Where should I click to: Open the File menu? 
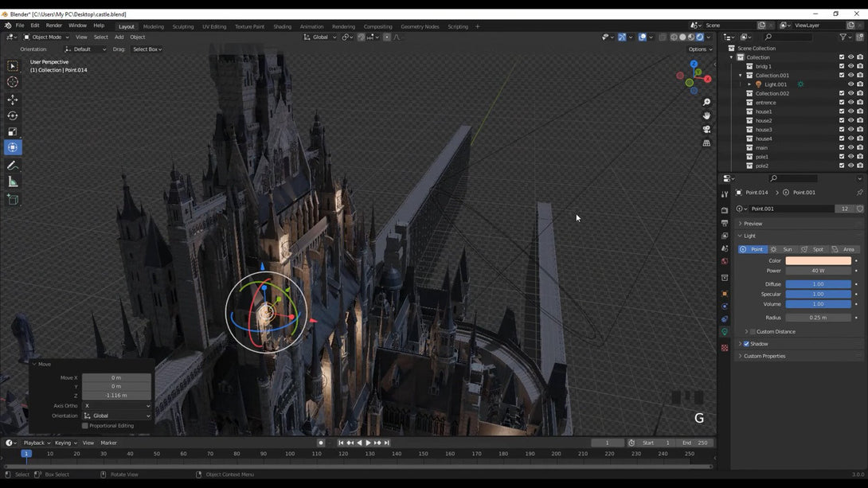tap(20, 25)
